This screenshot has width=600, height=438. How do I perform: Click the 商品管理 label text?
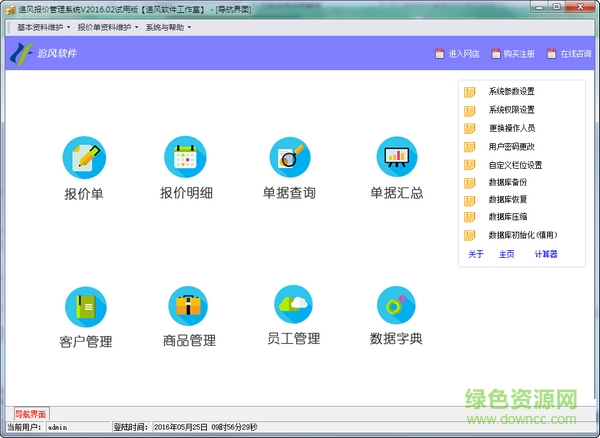click(x=189, y=340)
